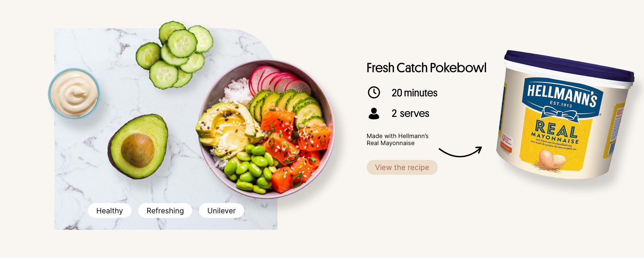Click the 20 minutes text
The height and width of the screenshot is (258, 644).
point(414,93)
